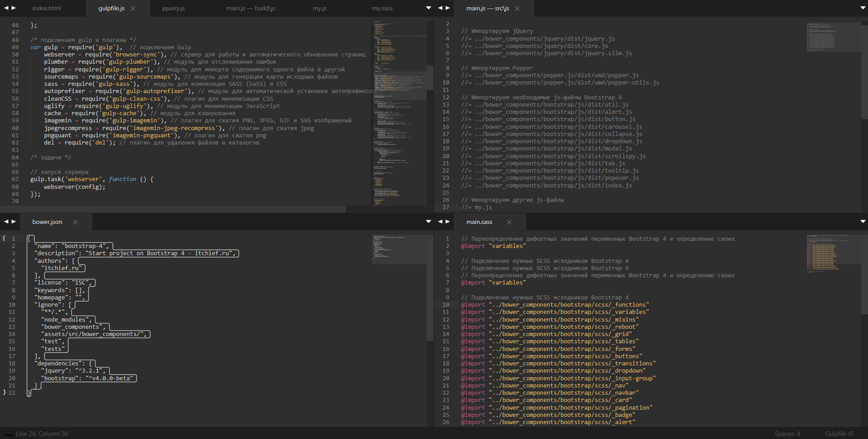Open tab list dropdown of main.js src pane
Viewport: 868px width, 439px height.
[x=863, y=8]
